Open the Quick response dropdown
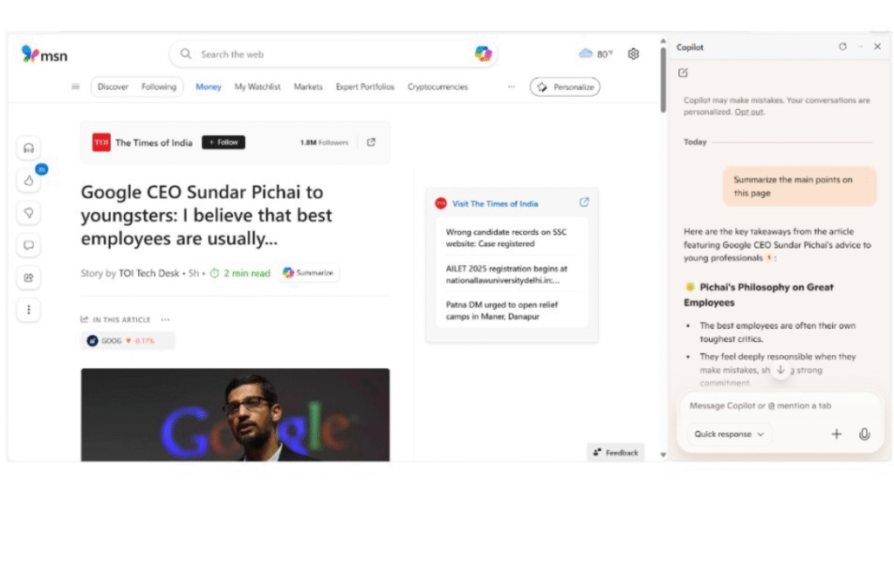894x588 pixels. point(727,434)
